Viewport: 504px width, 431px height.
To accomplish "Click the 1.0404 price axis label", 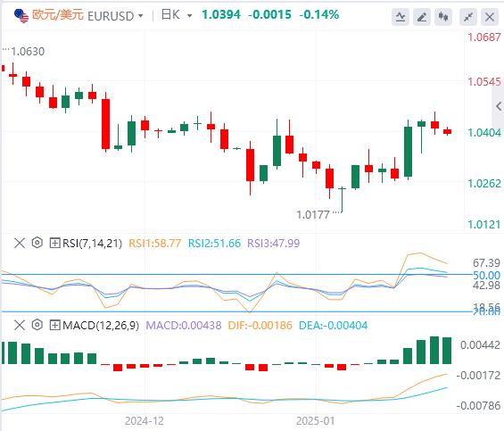I will click(x=484, y=133).
